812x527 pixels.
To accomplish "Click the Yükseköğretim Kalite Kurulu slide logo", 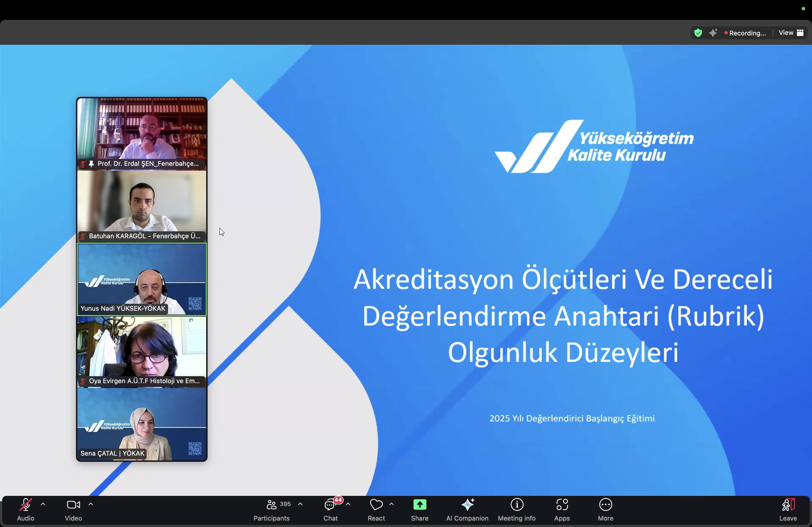I will (594, 146).
